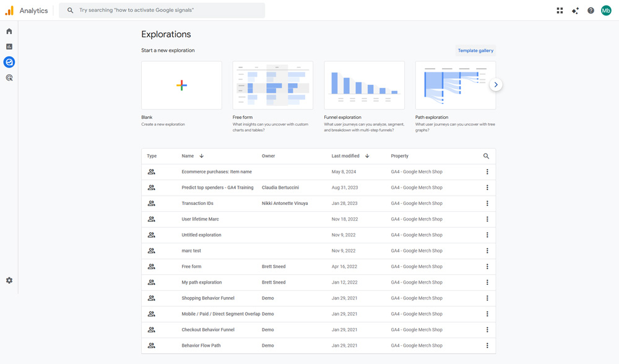
Task: Open the Template gallery link
Action: [x=475, y=51]
